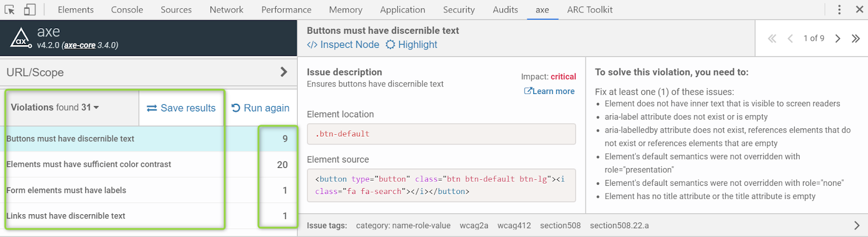Click the 1 of 9 counter
The height and width of the screenshot is (237, 868).
pos(814,38)
